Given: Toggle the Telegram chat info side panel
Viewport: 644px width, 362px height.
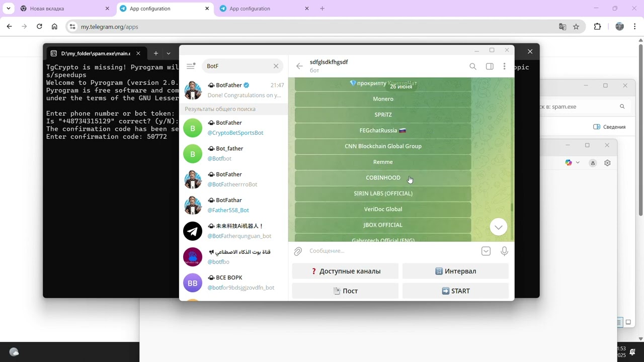Looking at the screenshot, I should (490, 66).
